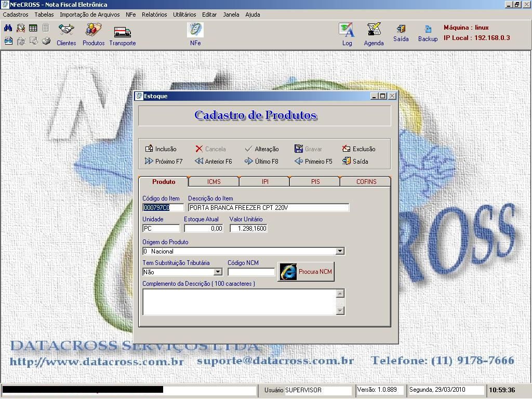Open the green table grid icon
This screenshot has height=399, width=532.
pos(33,28)
